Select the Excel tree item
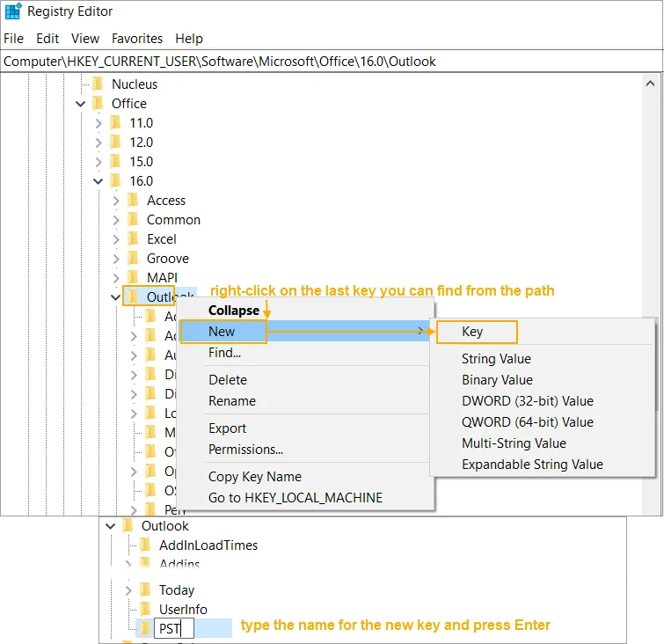664x644 pixels. pos(161,239)
